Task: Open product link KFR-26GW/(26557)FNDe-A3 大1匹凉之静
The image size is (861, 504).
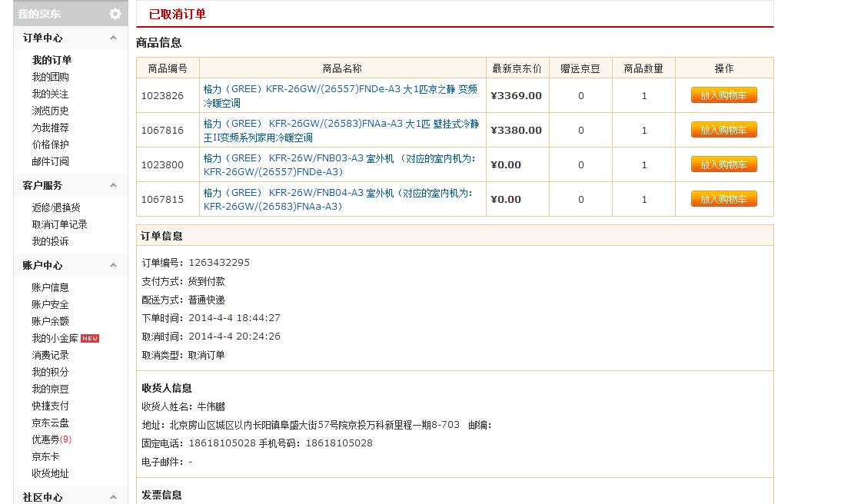Action: [x=341, y=96]
